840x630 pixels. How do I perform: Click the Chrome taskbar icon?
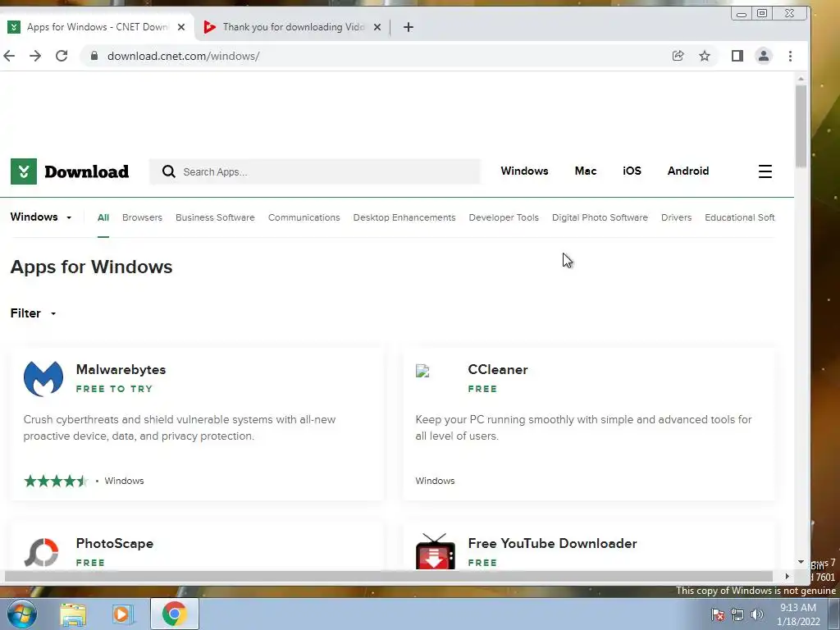174,614
